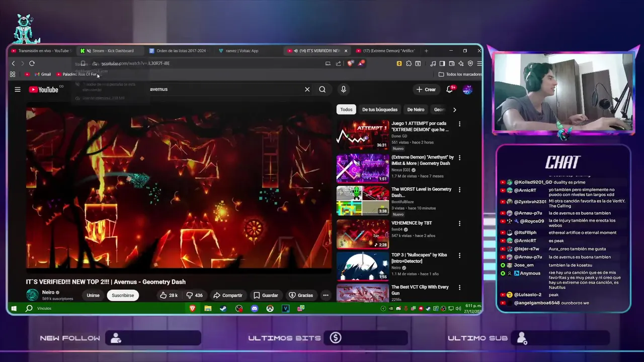Open Brave Shields lion icon

pyautogui.click(x=351, y=63)
